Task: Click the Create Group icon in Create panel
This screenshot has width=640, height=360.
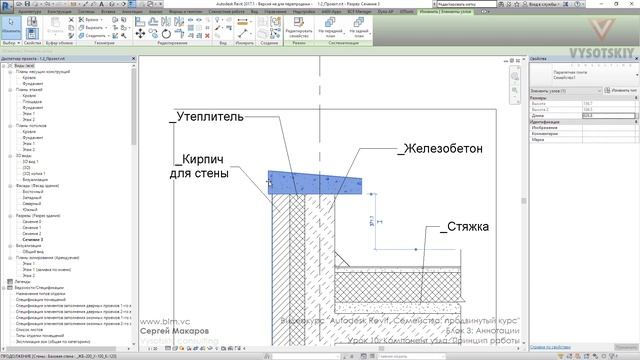Action: pyautogui.click(x=276, y=22)
